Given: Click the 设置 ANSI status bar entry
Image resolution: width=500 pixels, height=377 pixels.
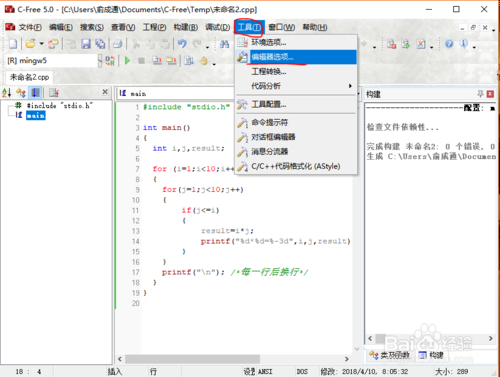Looking at the screenshot, I should [x=258, y=371].
